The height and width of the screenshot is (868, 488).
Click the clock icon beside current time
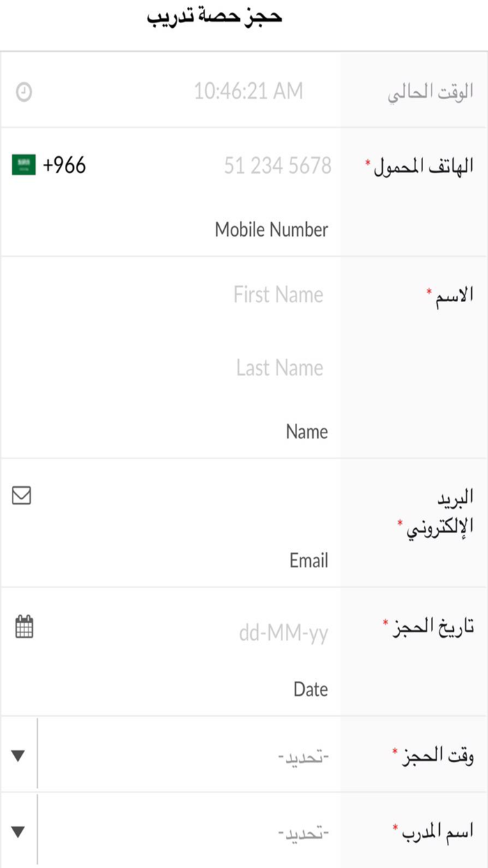point(24,91)
